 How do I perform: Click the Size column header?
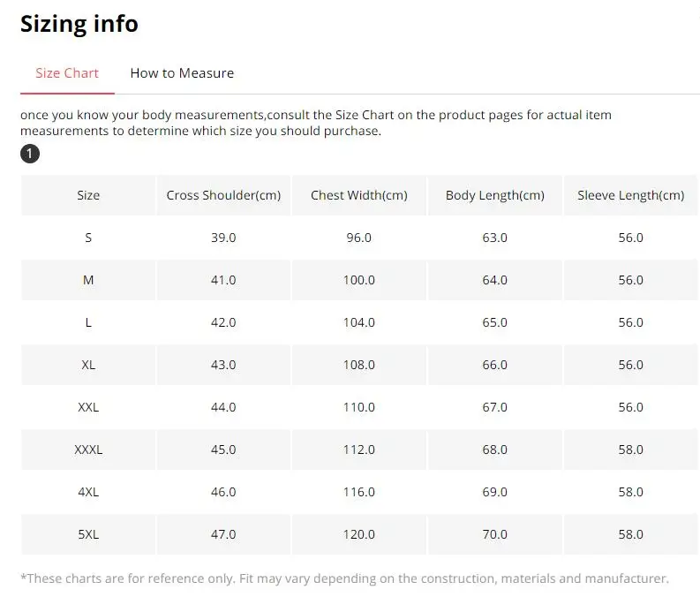88,195
